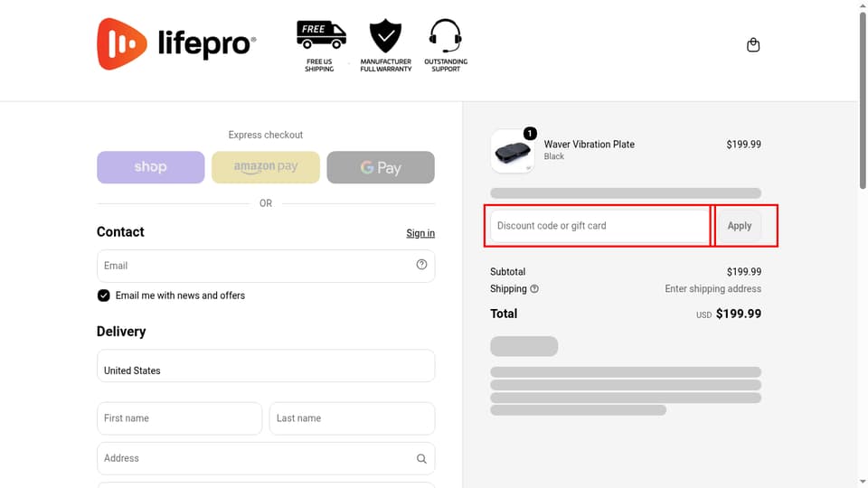Pay with Amazon Pay express button
The width and height of the screenshot is (868, 488).
tap(266, 167)
